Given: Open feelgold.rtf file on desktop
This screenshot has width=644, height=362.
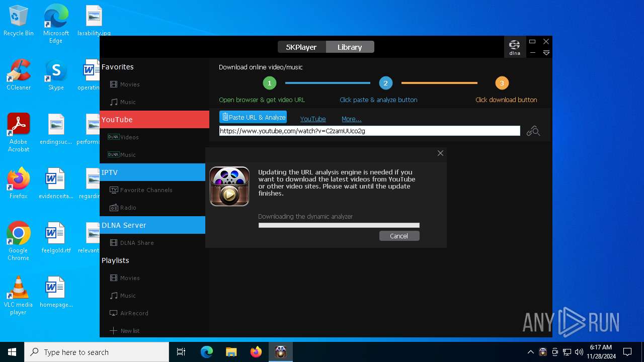Looking at the screenshot, I should (x=56, y=238).
